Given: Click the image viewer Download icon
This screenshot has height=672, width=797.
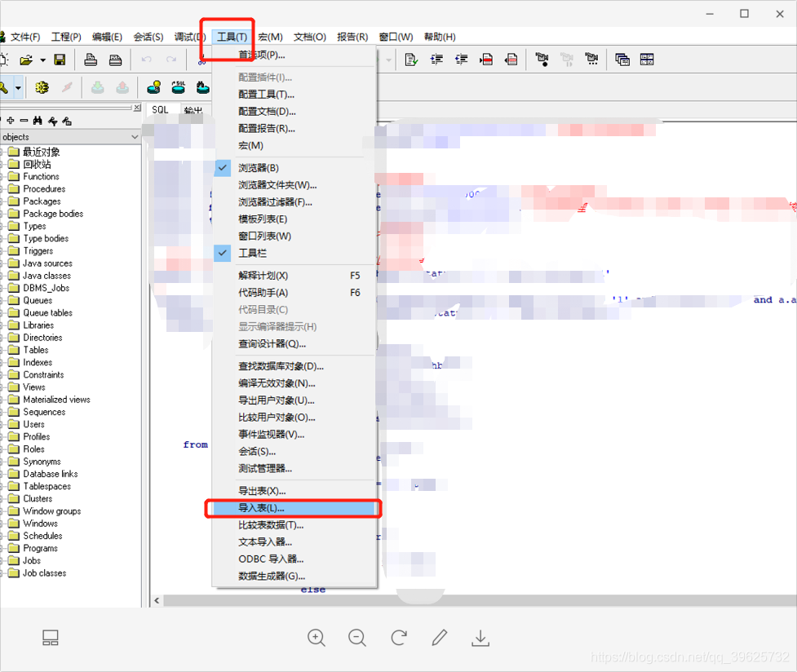Looking at the screenshot, I should click(480, 638).
